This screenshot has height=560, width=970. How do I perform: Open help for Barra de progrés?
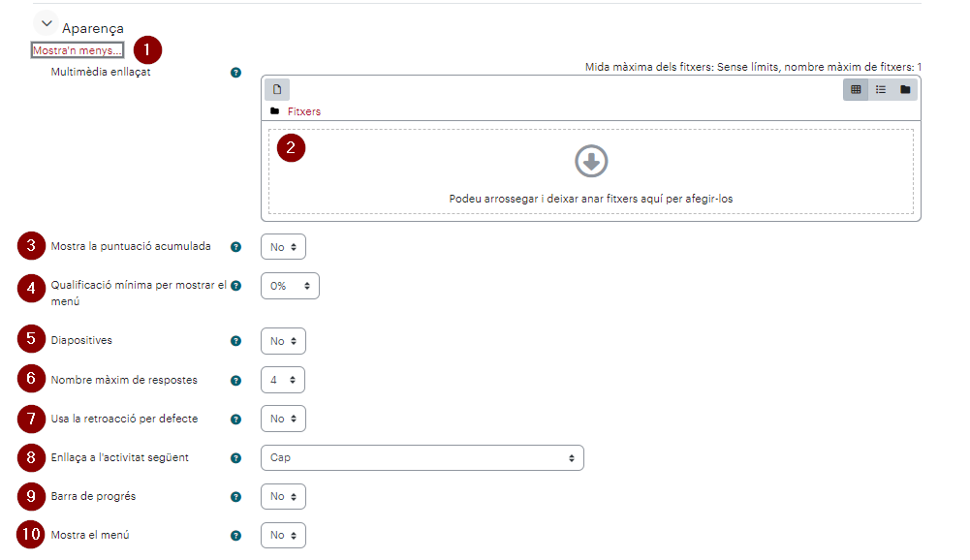tap(235, 497)
